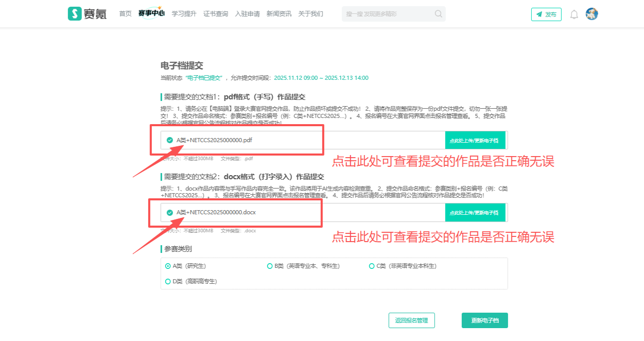Click the 发布 paper plane button
This screenshot has width=644, height=341.
coord(546,14)
